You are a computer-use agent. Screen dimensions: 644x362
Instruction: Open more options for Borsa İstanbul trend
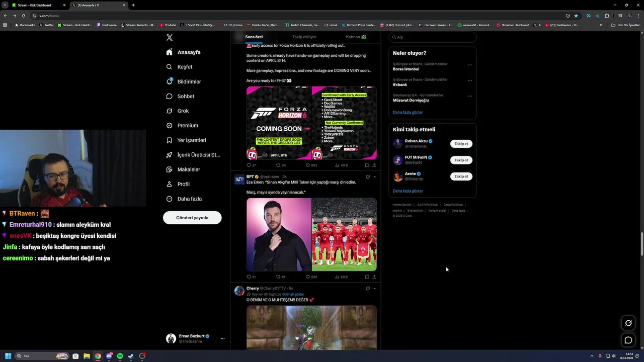point(470,65)
